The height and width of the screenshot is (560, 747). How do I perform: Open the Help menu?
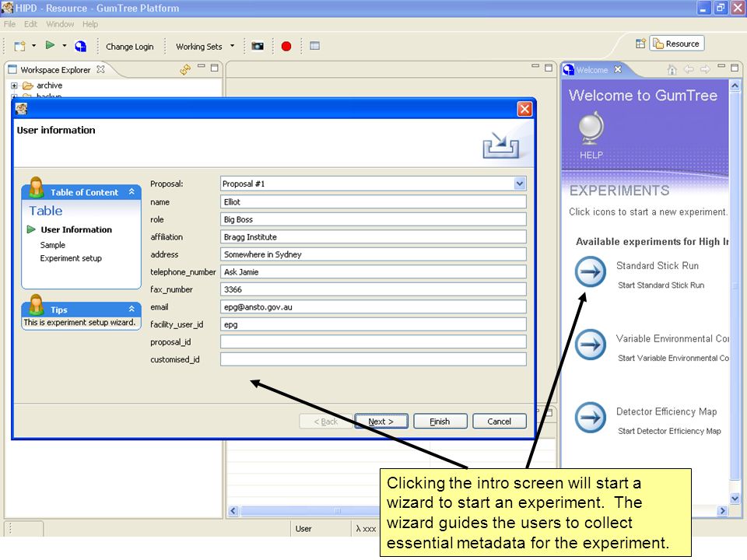pos(90,24)
